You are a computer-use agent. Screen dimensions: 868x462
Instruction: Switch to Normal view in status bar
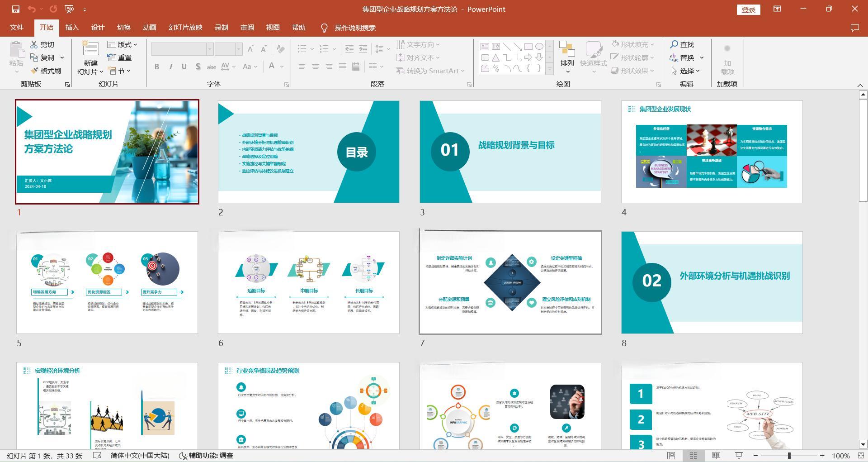tap(671, 455)
